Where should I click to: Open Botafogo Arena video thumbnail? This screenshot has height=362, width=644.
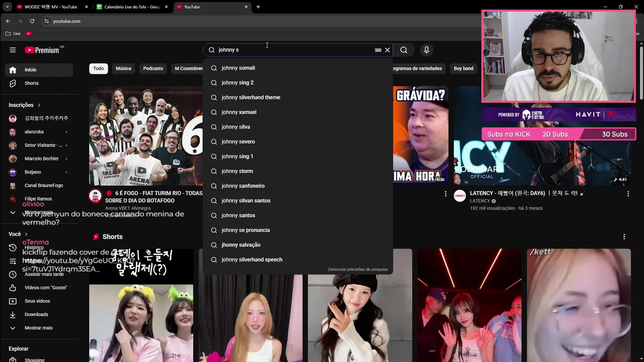[x=146, y=136]
